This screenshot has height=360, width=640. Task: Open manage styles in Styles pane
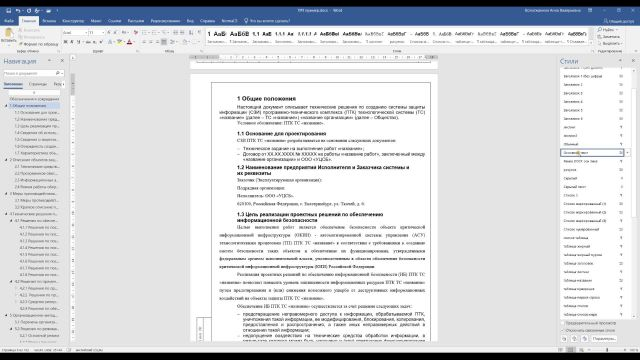[x=584, y=339]
